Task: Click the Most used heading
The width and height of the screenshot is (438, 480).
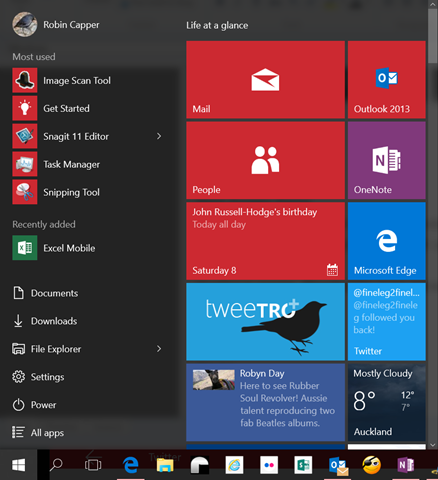Action: click(x=34, y=57)
